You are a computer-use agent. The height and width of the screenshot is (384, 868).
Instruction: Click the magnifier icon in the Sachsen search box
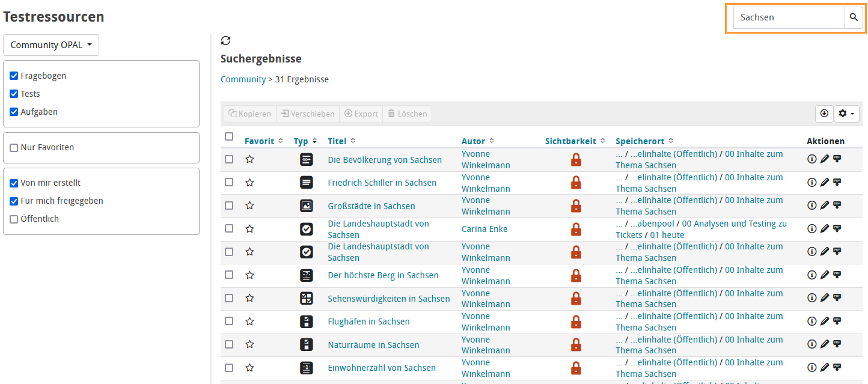[854, 17]
